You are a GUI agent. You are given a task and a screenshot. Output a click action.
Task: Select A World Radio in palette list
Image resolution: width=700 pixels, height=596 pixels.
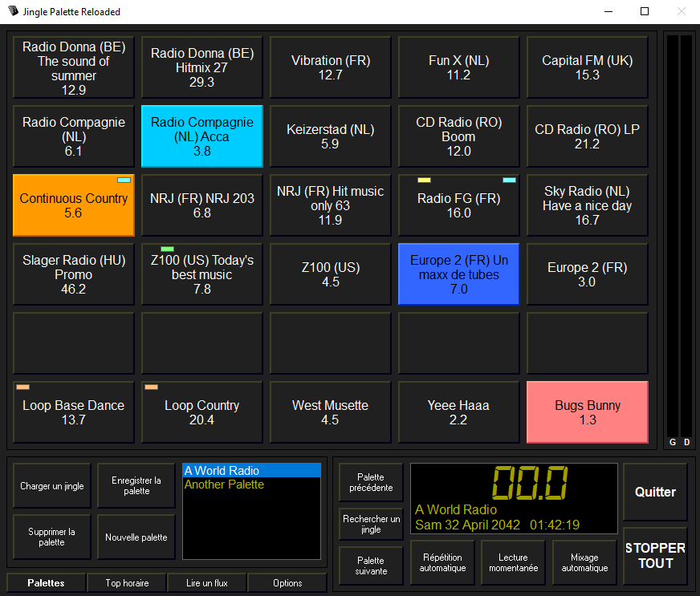[252, 471]
